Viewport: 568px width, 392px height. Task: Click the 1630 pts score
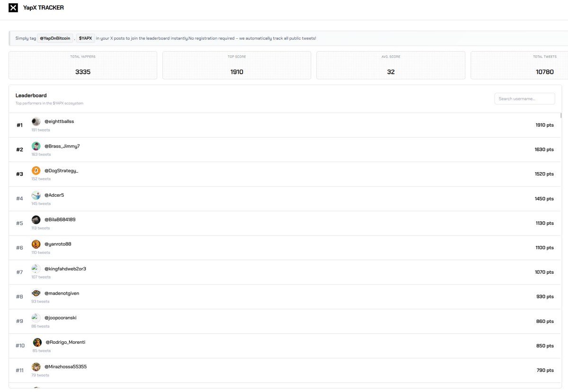pos(544,149)
